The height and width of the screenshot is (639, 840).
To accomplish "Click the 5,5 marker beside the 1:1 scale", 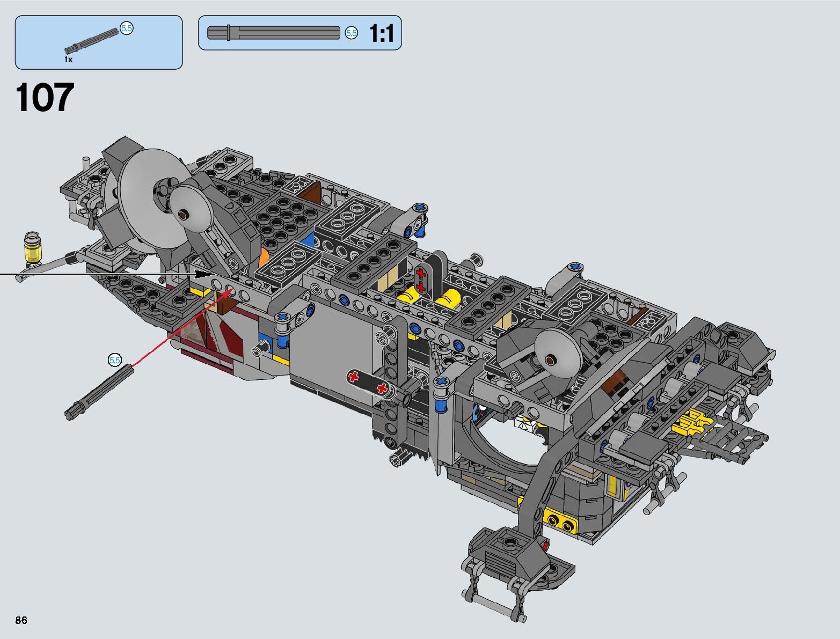I will (x=351, y=33).
